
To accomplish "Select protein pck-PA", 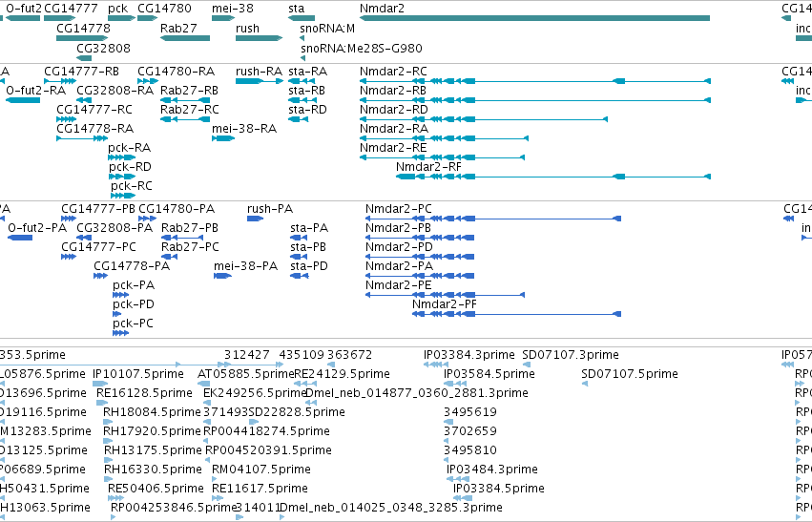I will [x=134, y=284].
